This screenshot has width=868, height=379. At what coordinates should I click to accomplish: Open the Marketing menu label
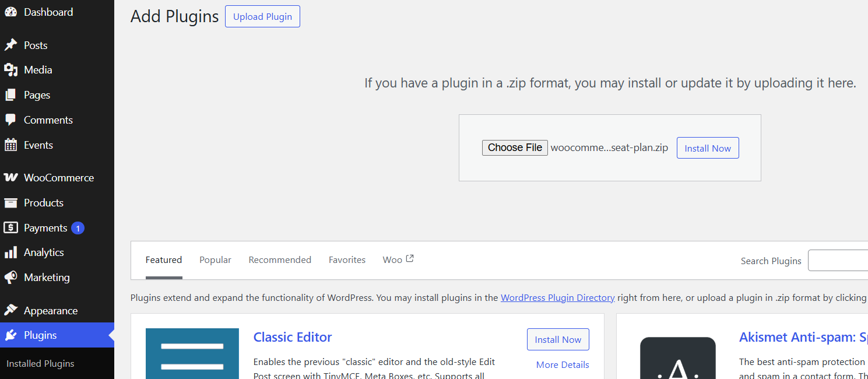[47, 278]
